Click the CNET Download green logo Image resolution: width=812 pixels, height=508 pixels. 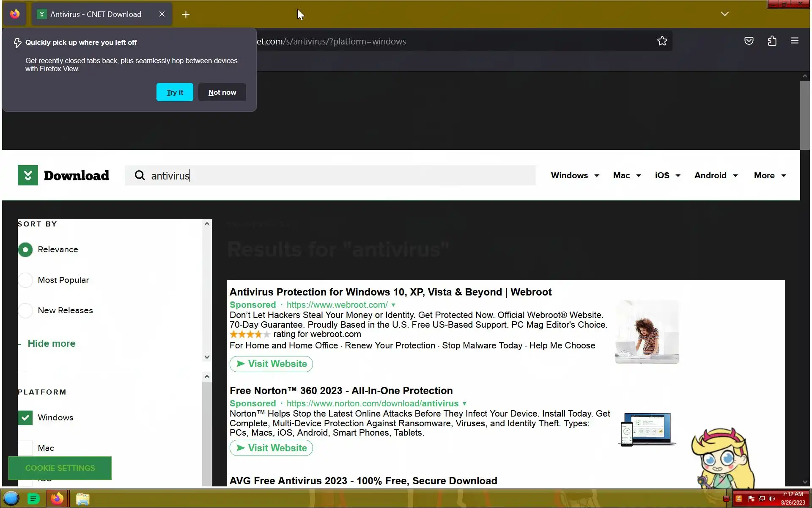click(x=28, y=175)
